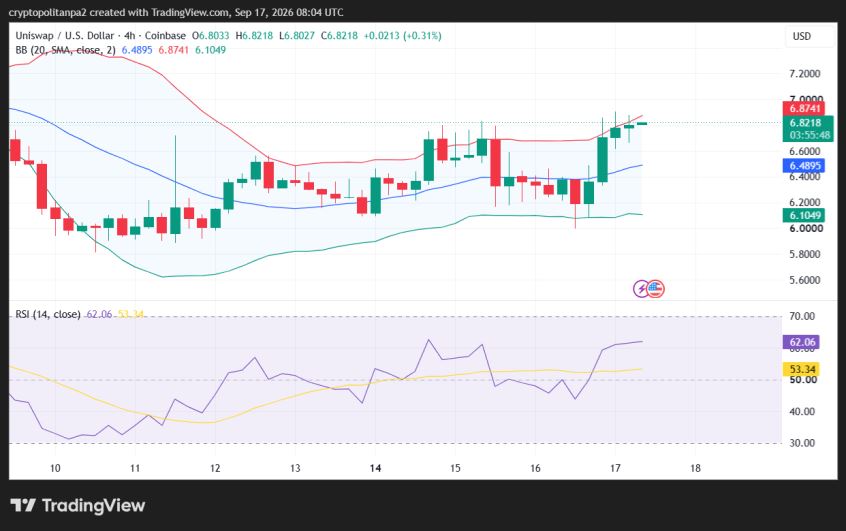Click the yellow RSI MA tag 53.34

click(801, 370)
